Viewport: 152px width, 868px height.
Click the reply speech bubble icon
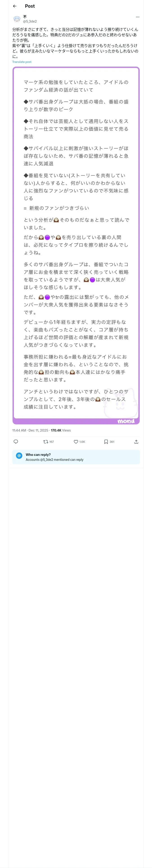click(x=16, y=441)
